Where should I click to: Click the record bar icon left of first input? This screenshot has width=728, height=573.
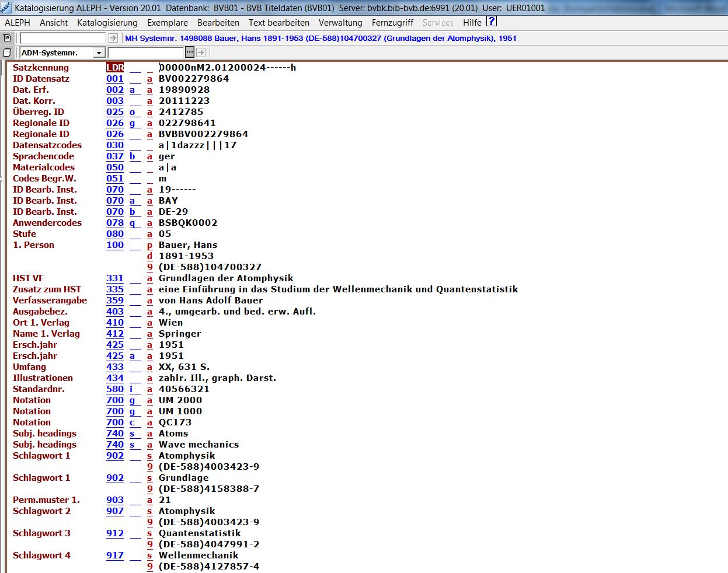point(7,38)
